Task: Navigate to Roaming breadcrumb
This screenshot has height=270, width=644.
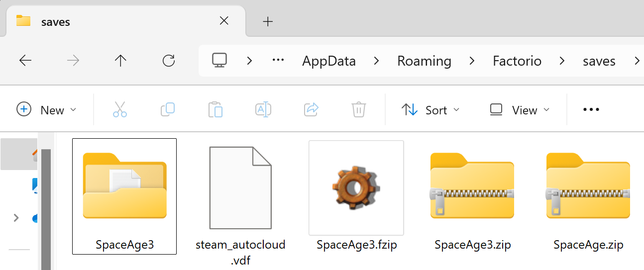Action: click(424, 61)
